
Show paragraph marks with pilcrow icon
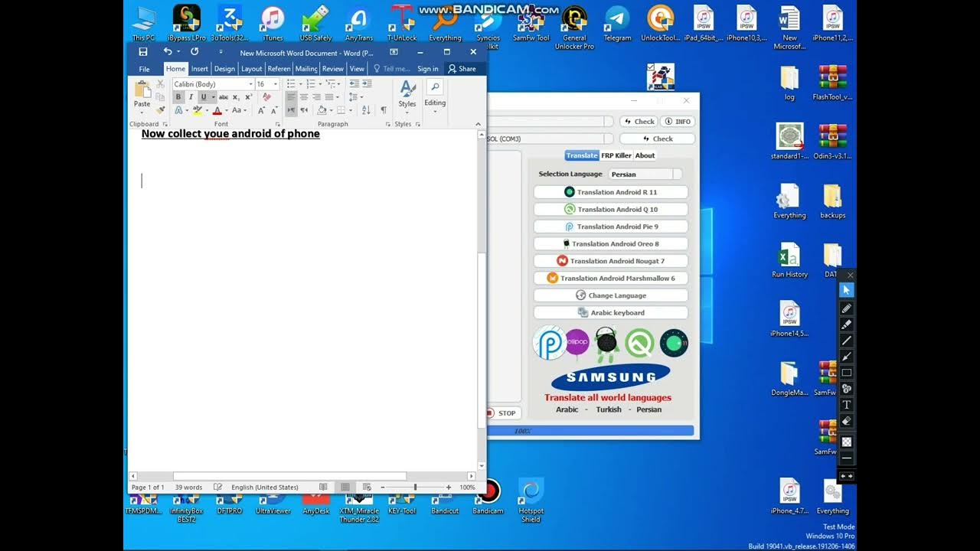point(384,110)
